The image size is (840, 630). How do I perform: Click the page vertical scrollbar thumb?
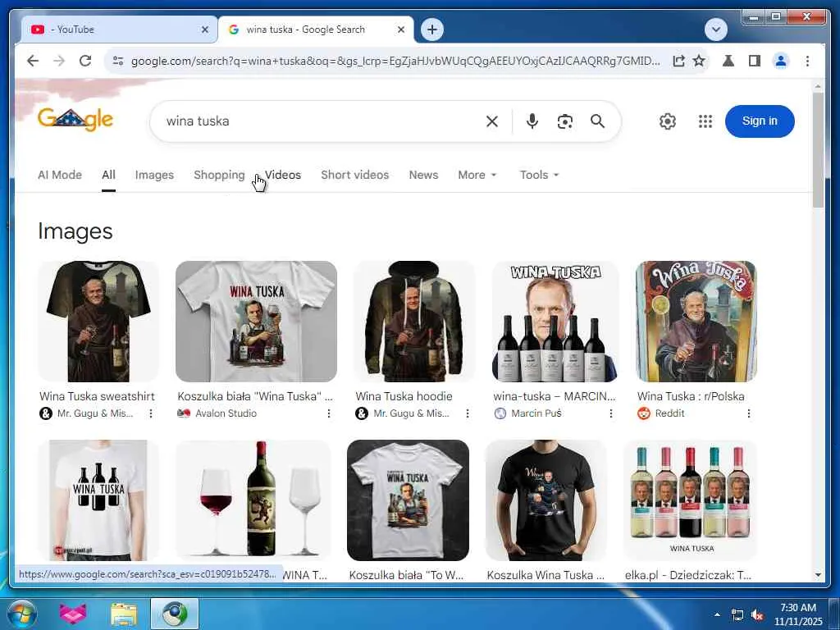[818, 150]
